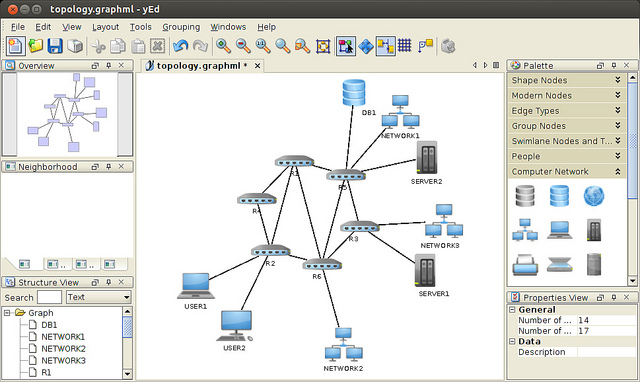
Task: Select the globe icon in Computer Network palette
Action: 593,196
